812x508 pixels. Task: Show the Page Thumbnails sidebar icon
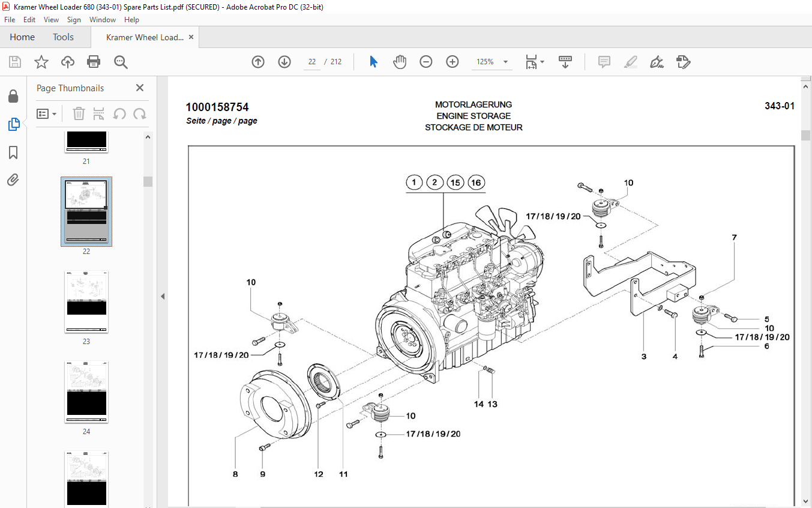[x=13, y=125]
